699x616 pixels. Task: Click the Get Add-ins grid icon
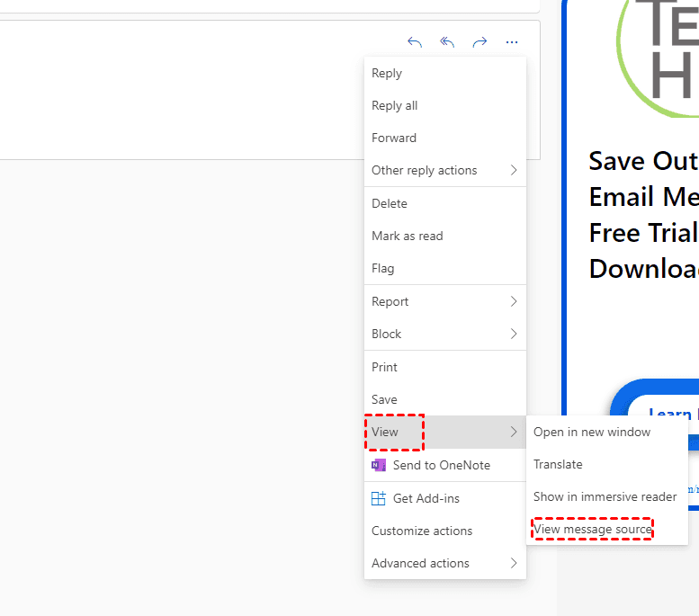coord(379,498)
